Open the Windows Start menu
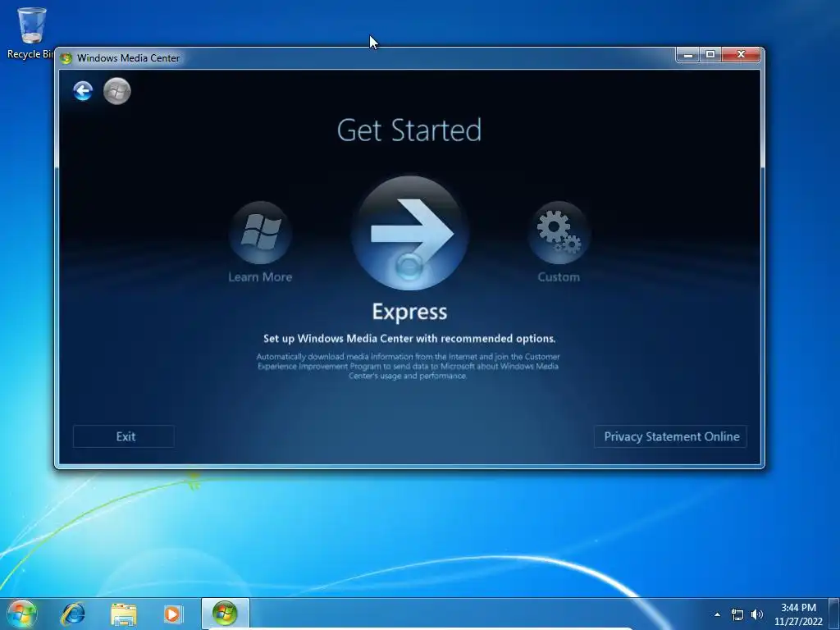The image size is (840, 630). 21,614
